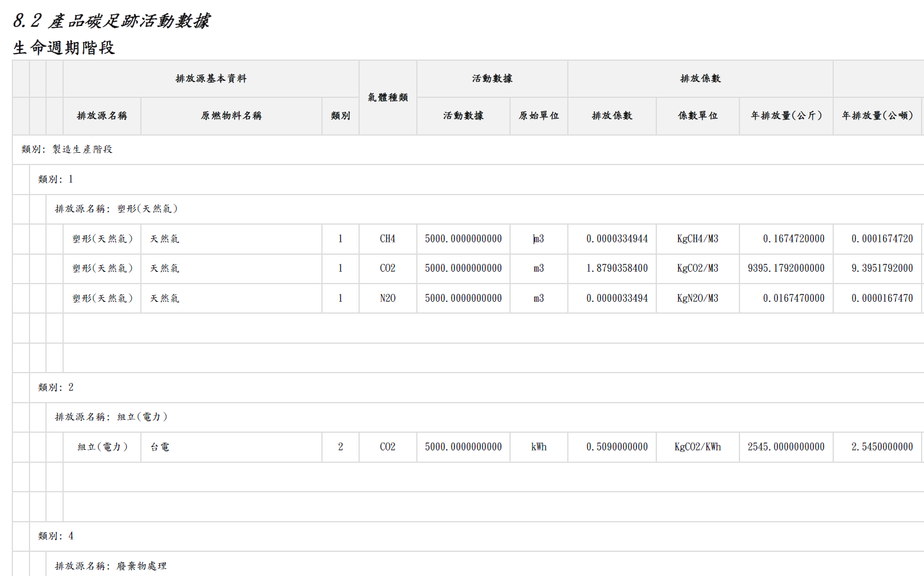
Task: Select the 排放源名稱: 廢棄物處理 group row
Action: point(111,566)
